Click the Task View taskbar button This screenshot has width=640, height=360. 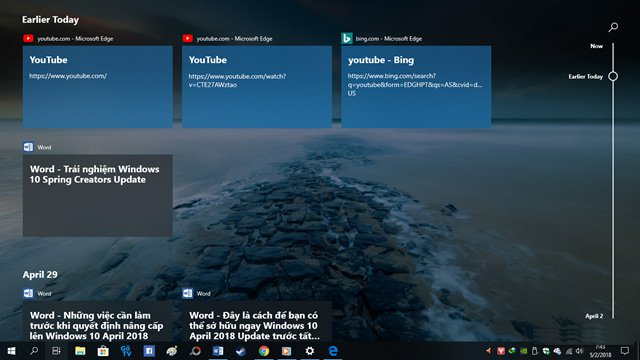56,351
